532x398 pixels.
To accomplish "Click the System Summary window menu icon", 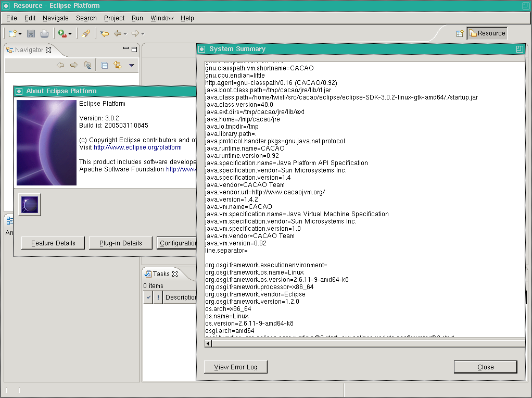I will pyautogui.click(x=201, y=49).
